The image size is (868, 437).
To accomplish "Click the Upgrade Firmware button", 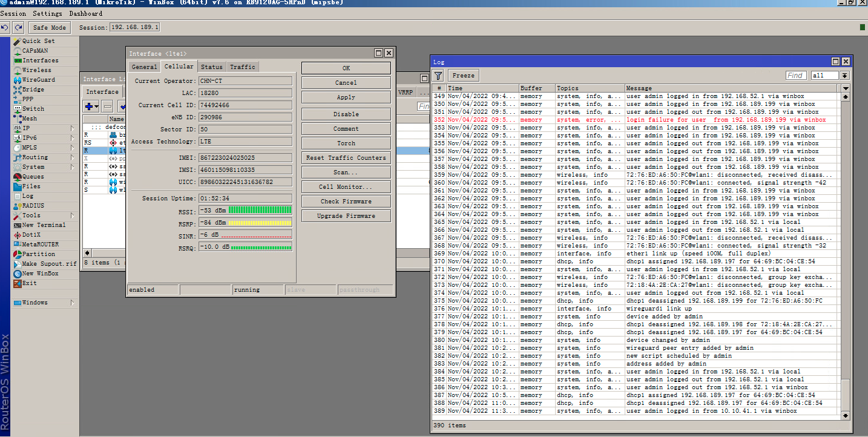I will click(x=346, y=216).
